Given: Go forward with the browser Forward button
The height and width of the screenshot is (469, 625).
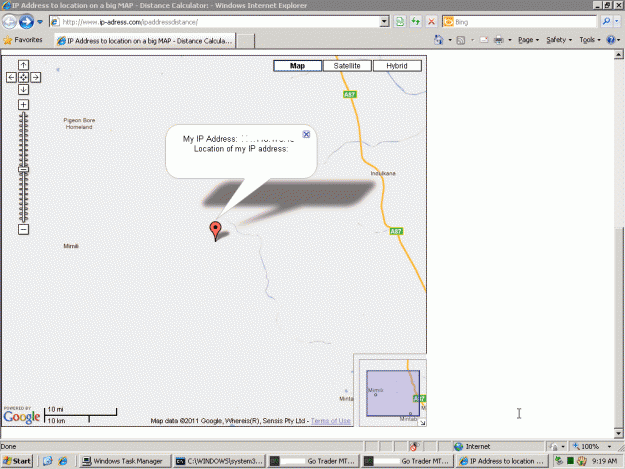Looking at the screenshot, I should (26, 22).
